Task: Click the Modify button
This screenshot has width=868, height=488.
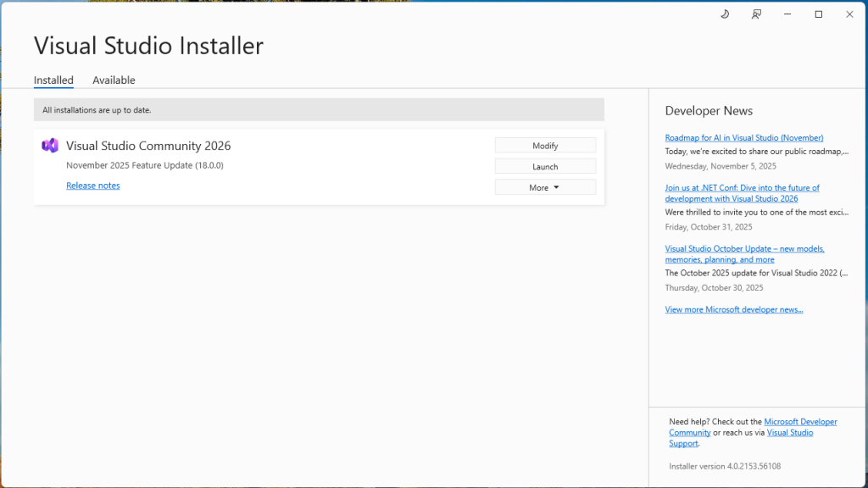Action: click(x=545, y=146)
